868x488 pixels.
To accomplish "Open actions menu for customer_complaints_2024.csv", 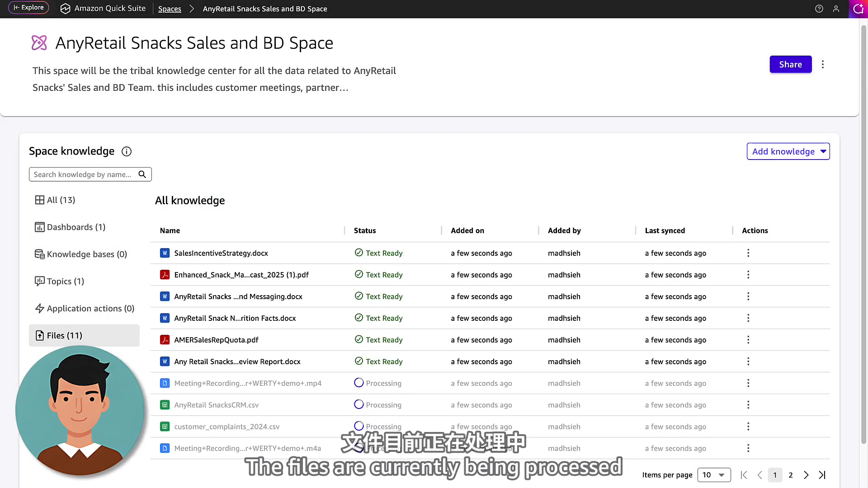I will tap(748, 427).
